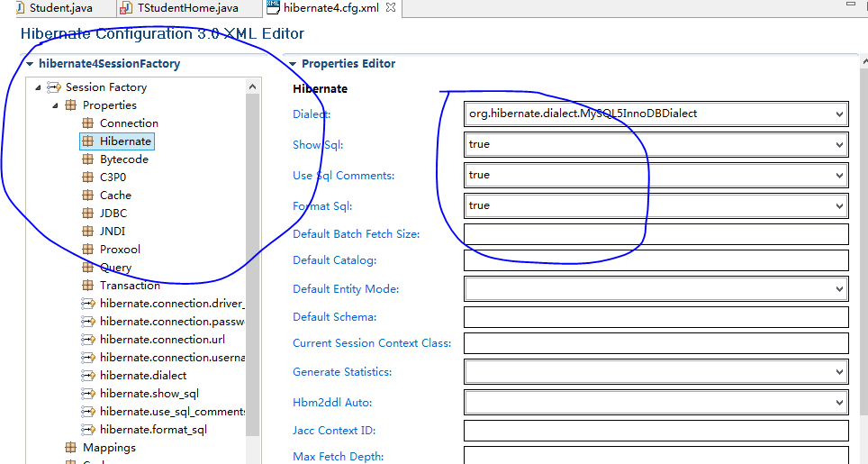The width and height of the screenshot is (868, 464).
Task: Click the Proxool property group icon
Action: tap(87, 250)
